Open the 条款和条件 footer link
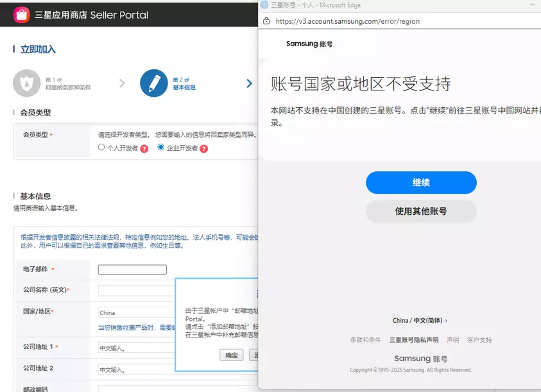Image resolution: width=541 pixels, height=392 pixels. coord(365,340)
